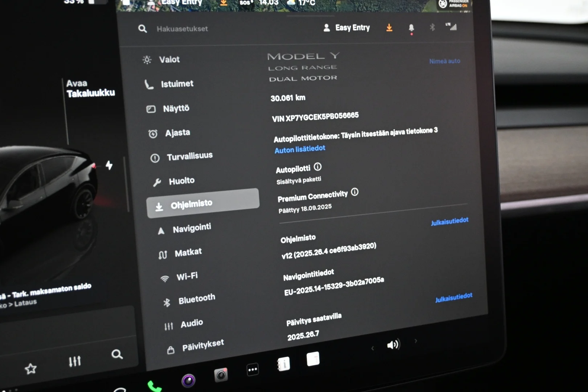Tap the charging lightning bolt icon
The width and height of the screenshot is (588, 392).
tap(109, 166)
